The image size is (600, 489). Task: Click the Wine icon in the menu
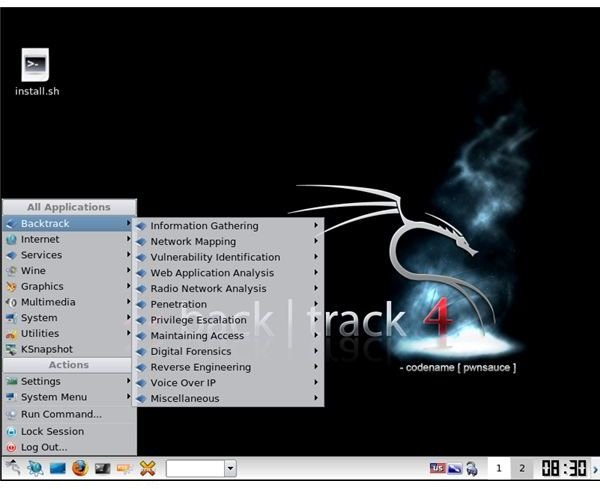11,271
